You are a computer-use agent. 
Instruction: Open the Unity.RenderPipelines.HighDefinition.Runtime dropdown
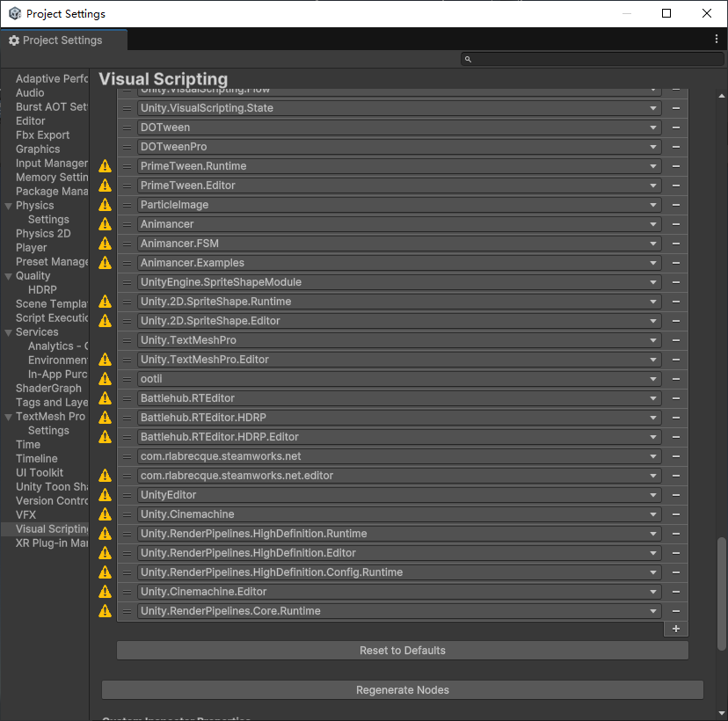pyautogui.click(x=399, y=534)
